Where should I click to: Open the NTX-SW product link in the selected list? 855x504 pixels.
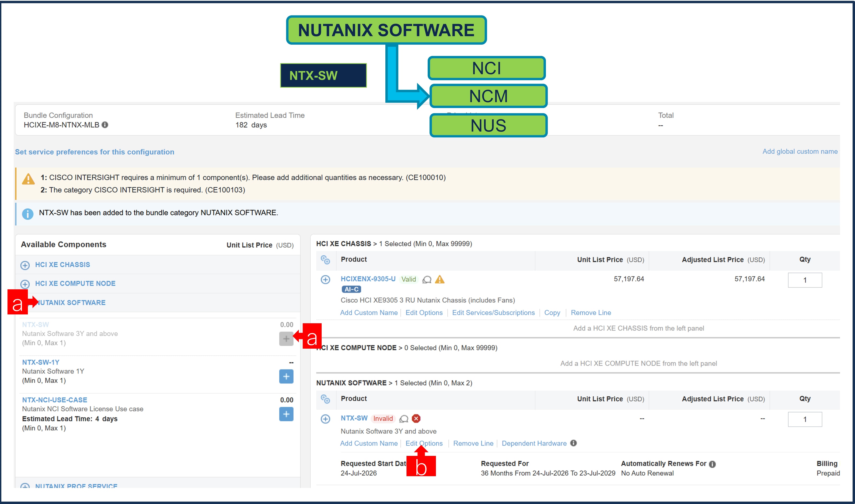coord(354,418)
